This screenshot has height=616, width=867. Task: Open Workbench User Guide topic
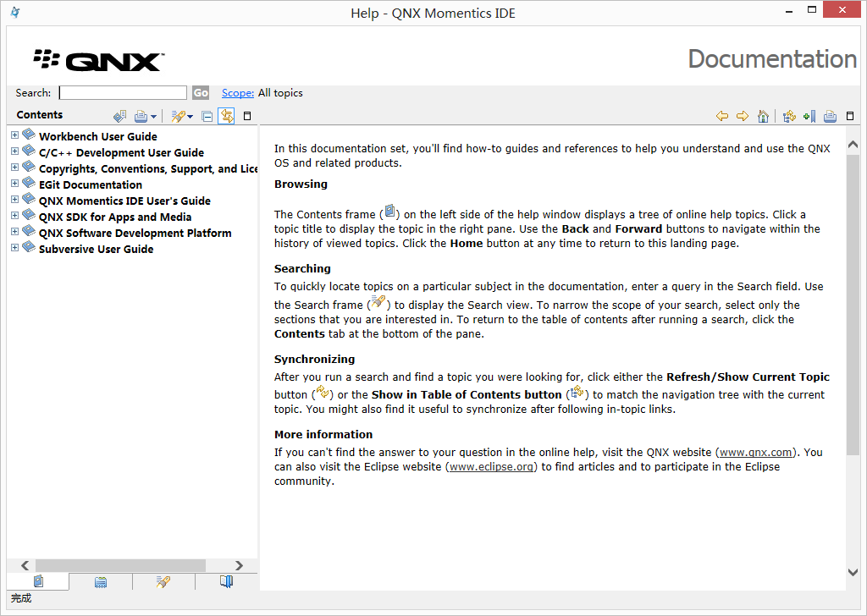[x=98, y=136]
